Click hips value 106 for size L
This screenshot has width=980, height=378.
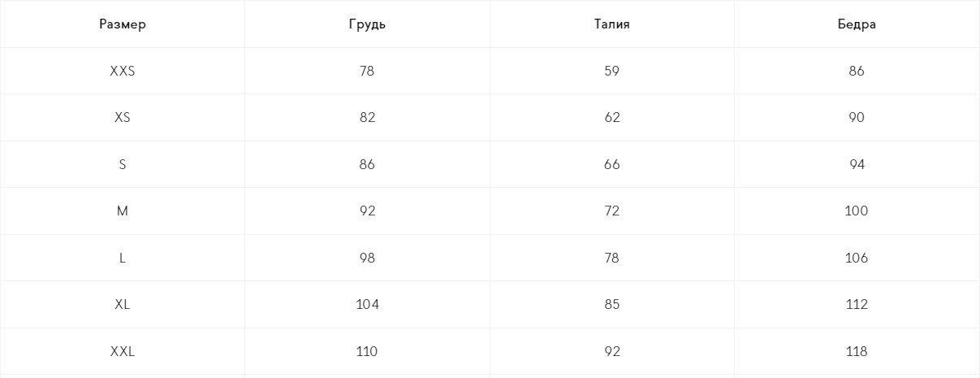pyautogui.click(x=857, y=258)
